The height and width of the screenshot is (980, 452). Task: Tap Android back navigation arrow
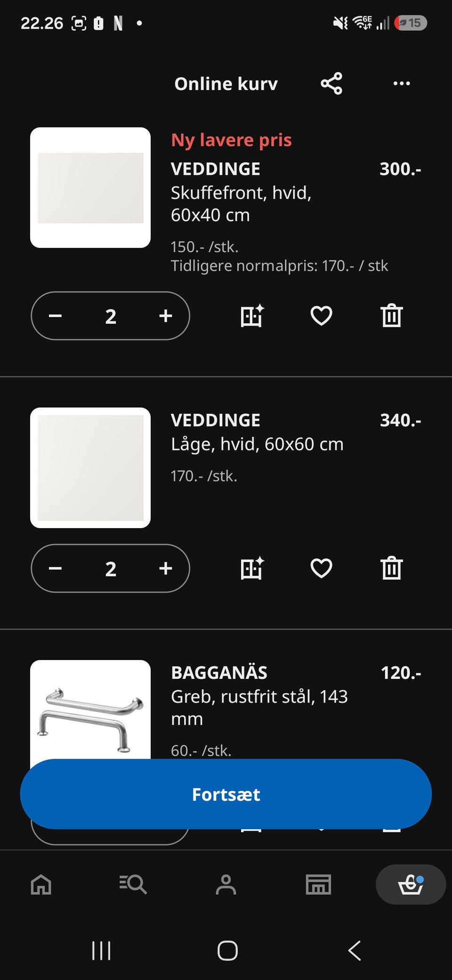click(x=354, y=950)
